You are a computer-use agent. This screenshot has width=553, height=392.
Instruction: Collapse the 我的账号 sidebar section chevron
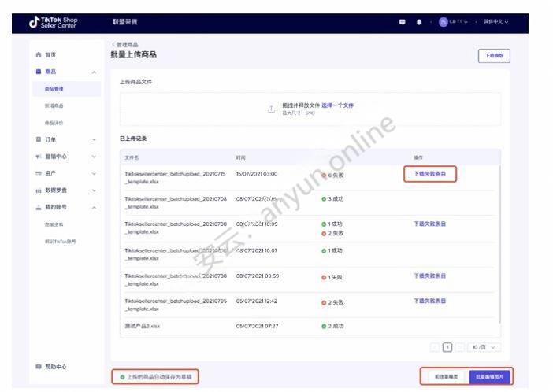(x=94, y=208)
